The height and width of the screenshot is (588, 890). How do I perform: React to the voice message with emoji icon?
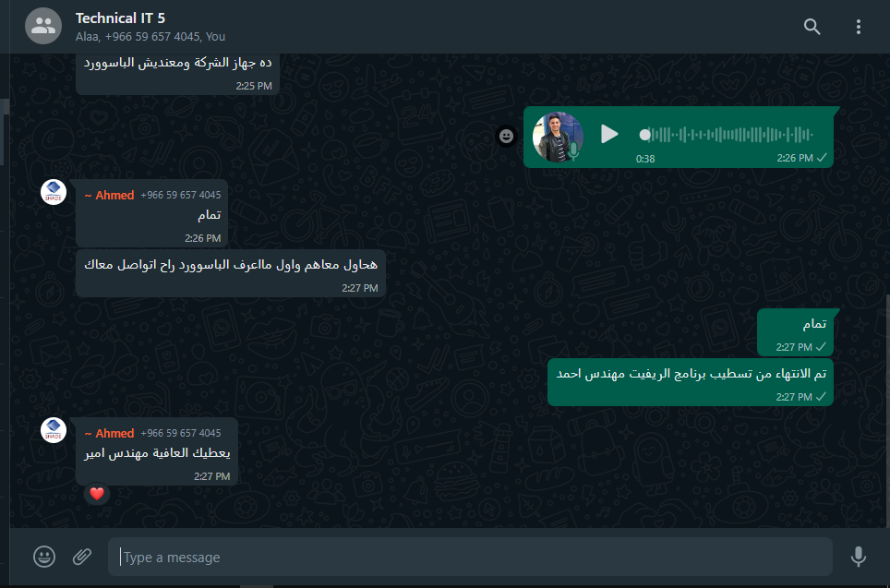pyautogui.click(x=506, y=136)
